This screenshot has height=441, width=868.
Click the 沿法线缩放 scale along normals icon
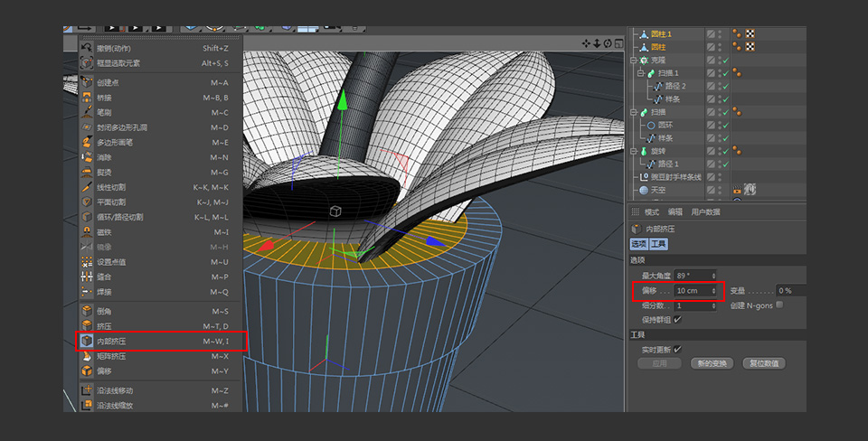point(87,405)
